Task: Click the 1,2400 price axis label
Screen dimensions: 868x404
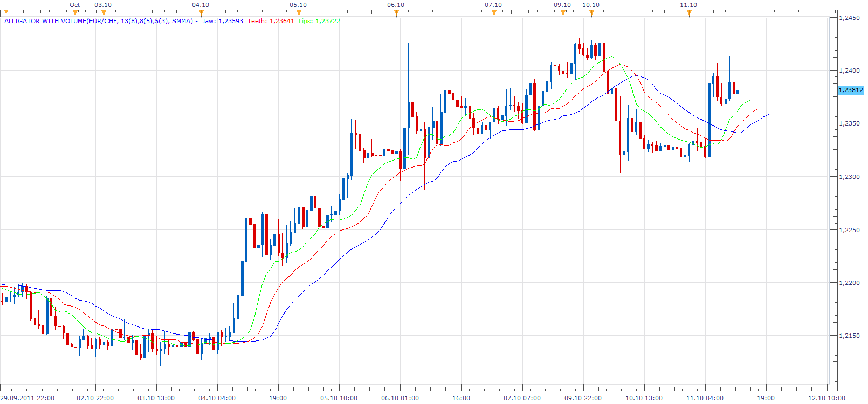Action: [849, 71]
